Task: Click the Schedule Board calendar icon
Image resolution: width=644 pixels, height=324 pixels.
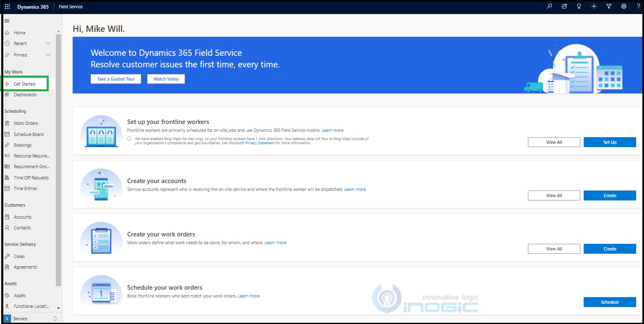Action: tap(7, 134)
